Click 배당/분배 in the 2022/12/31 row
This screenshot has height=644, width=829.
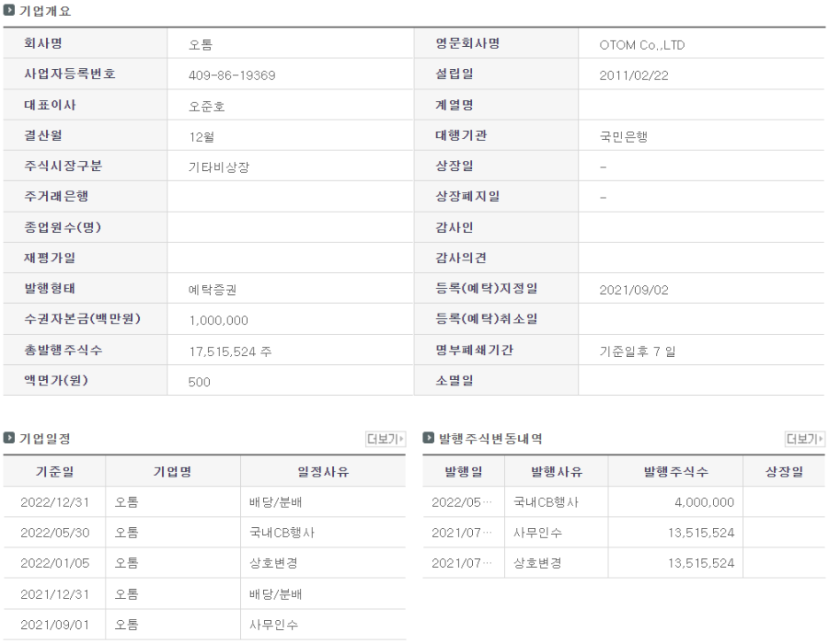click(x=275, y=502)
